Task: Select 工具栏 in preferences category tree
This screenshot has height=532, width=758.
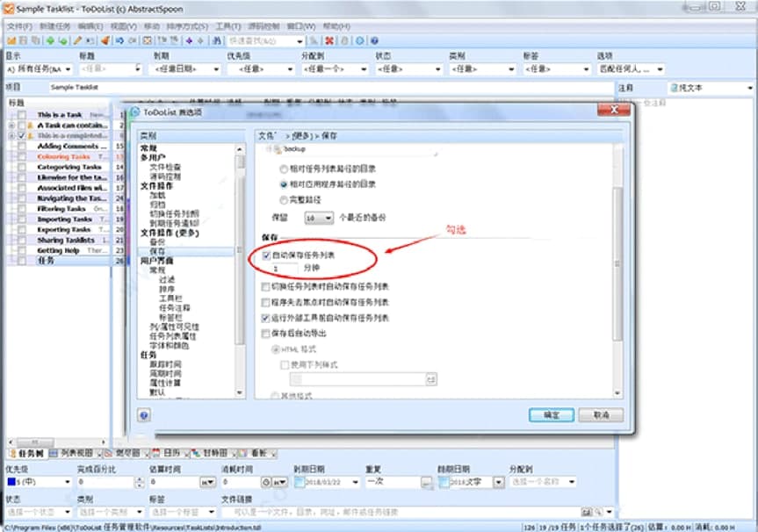Action: click(170, 298)
